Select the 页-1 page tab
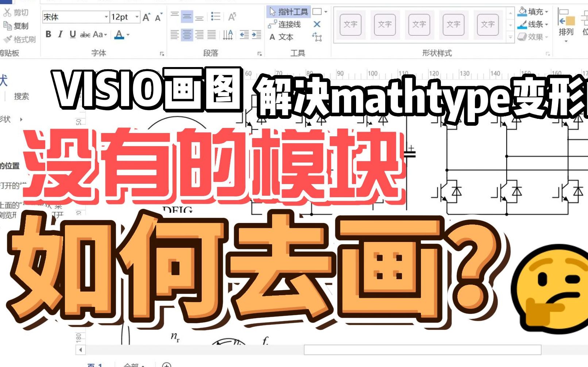 (x=95, y=365)
